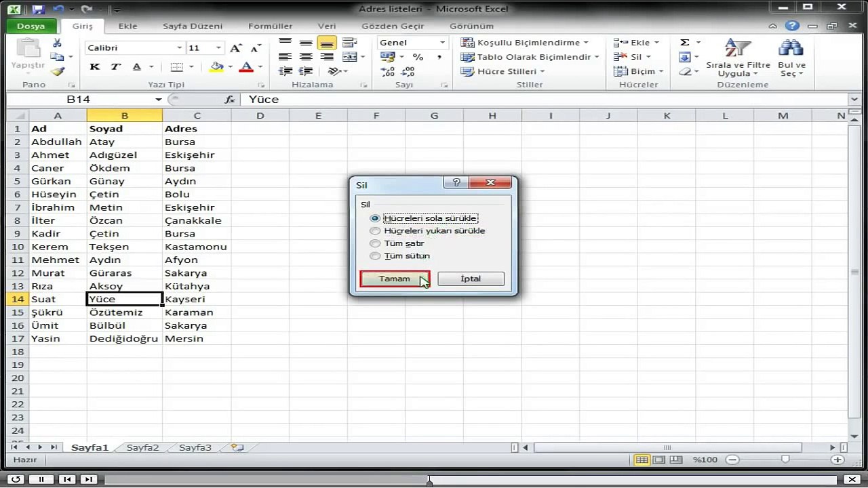
Task: Switch to Sayfa Düzeni tab
Action: pos(193,26)
